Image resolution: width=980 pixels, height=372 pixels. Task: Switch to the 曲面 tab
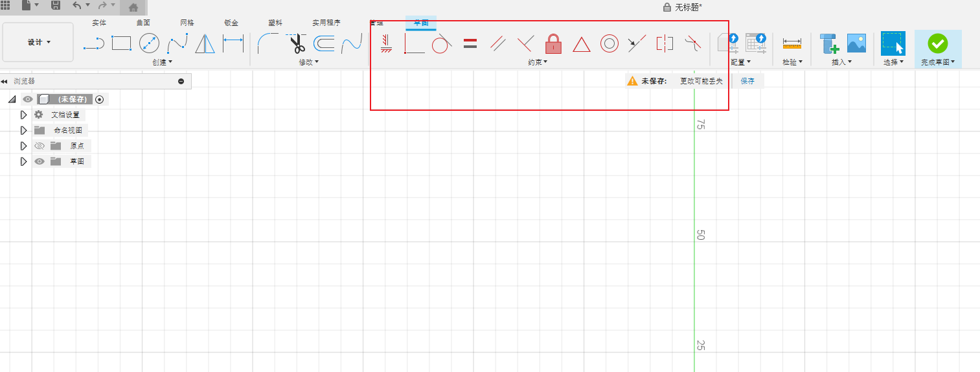coord(143,23)
